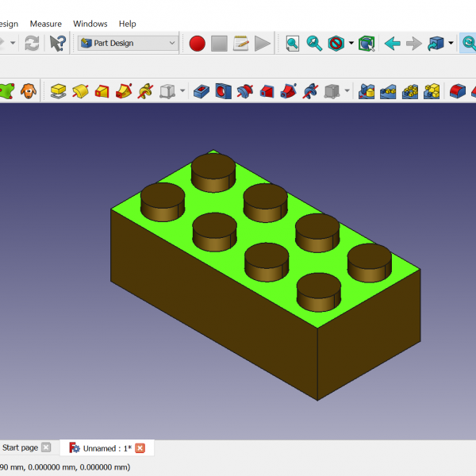Screen dimensions: 476x476
Task: Start macro recording with red button
Action: [x=198, y=44]
